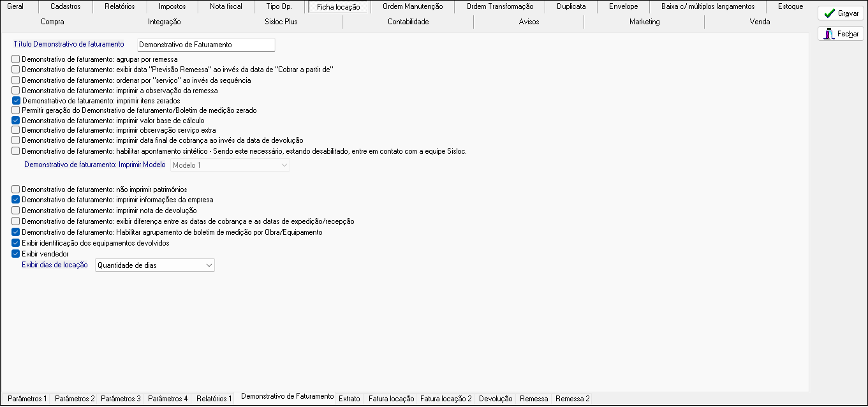Enable 'imprimir a observação da remessa'
This screenshot has width=868, height=407.
(x=16, y=91)
